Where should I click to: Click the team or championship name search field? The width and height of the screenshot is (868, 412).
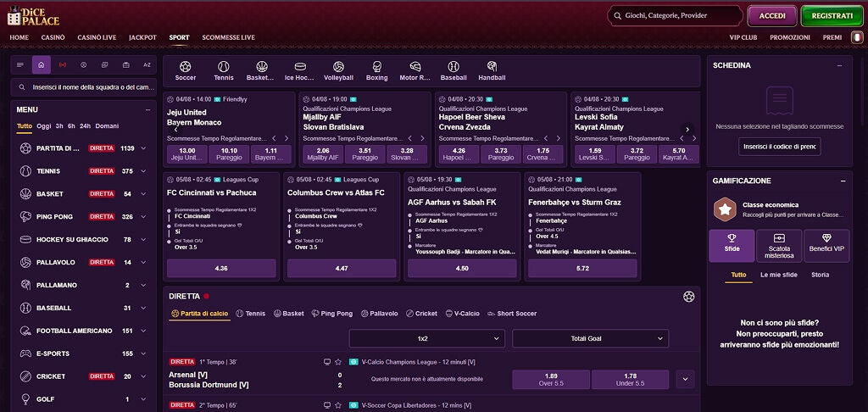[84, 87]
